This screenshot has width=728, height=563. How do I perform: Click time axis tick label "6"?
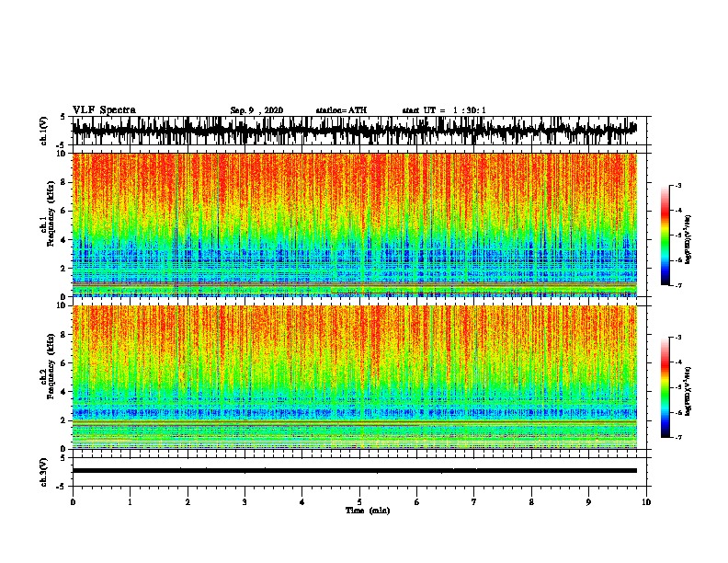tap(417, 502)
